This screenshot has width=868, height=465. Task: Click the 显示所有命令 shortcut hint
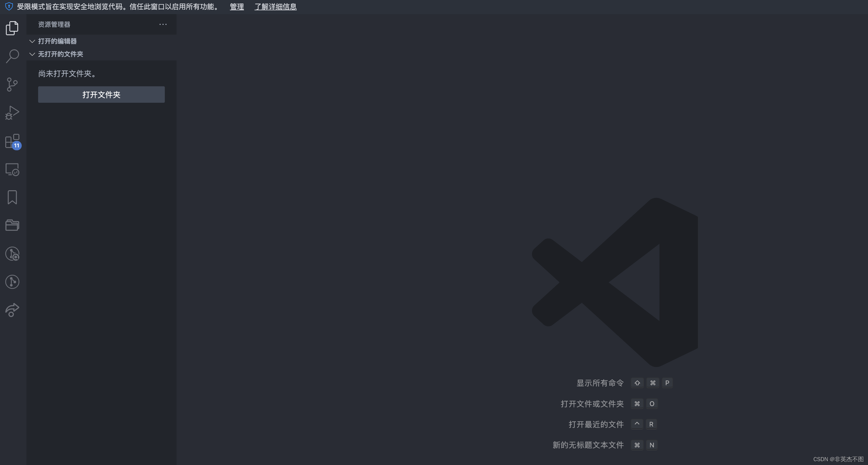[600, 383]
